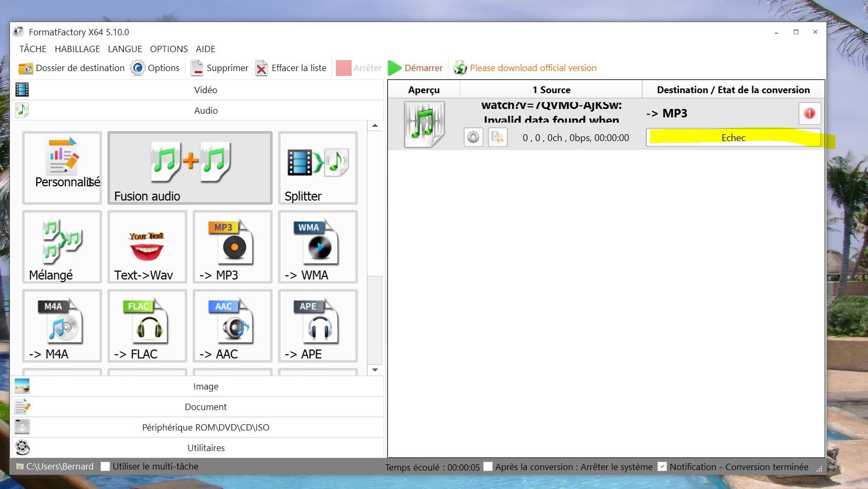This screenshot has height=489, width=868.
Task: Open Dossier de destination folder
Action: point(72,68)
